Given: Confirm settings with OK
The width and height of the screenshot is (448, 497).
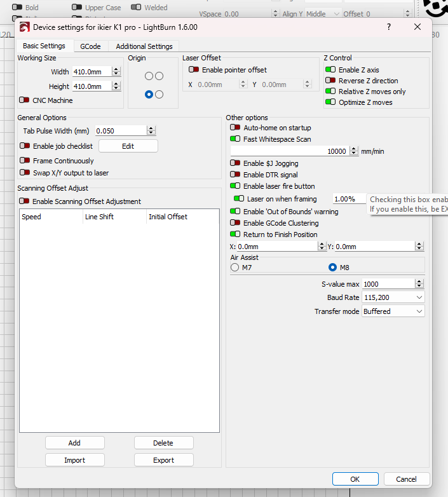Looking at the screenshot, I should (355, 479).
